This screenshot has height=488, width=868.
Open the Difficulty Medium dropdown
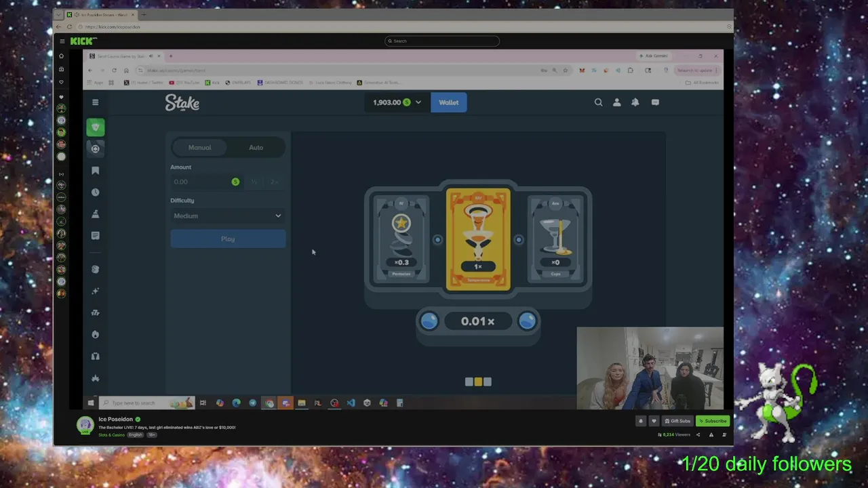click(x=228, y=216)
